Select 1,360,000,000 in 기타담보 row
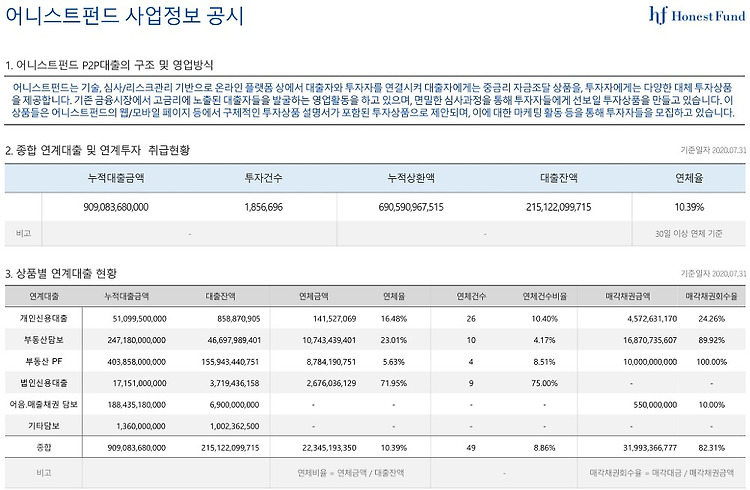Screen dimensions: 750x490 pyautogui.click(x=141, y=426)
